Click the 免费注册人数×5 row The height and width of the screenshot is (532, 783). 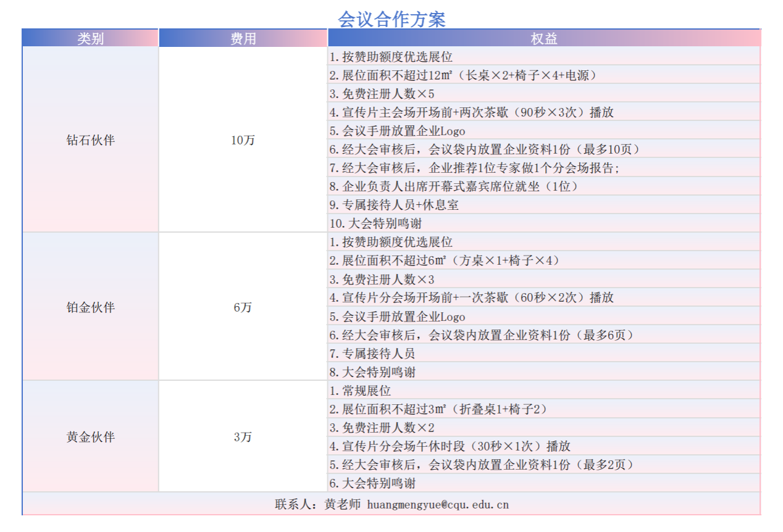(x=382, y=94)
